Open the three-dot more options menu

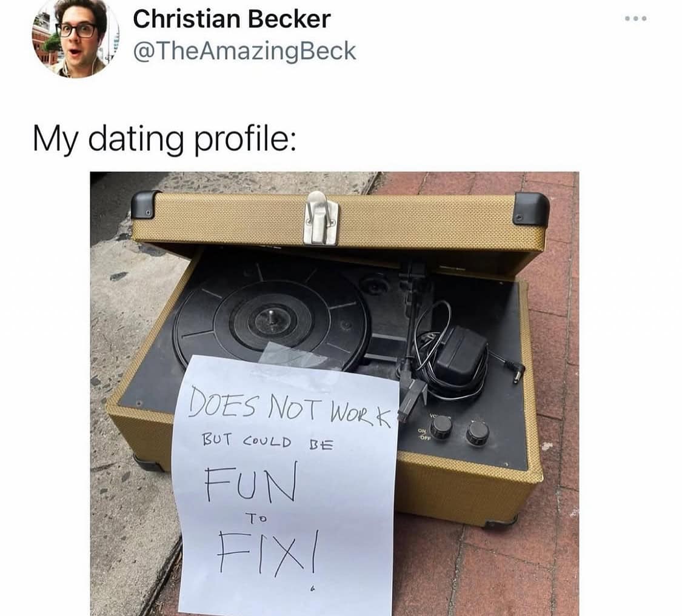coord(635,18)
